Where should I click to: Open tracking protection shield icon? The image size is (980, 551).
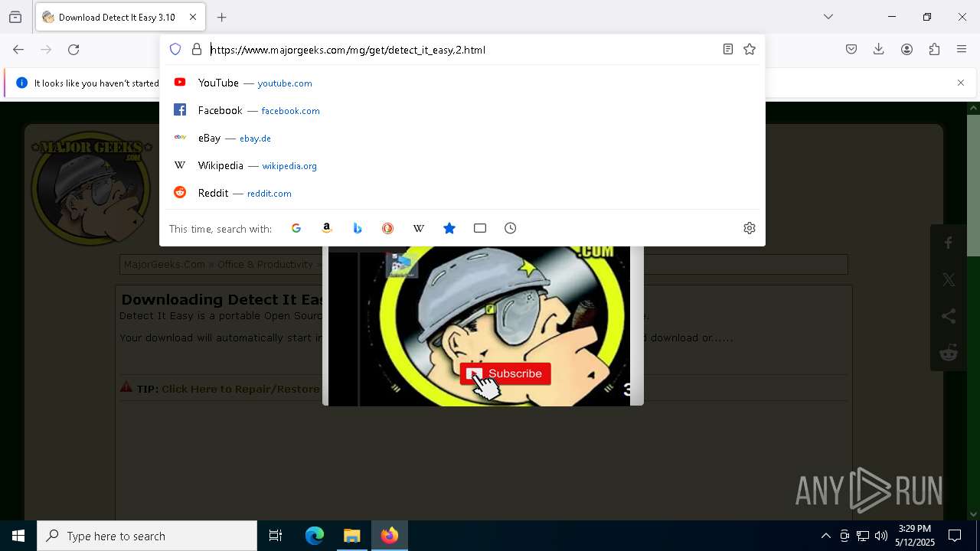click(175, 50)
